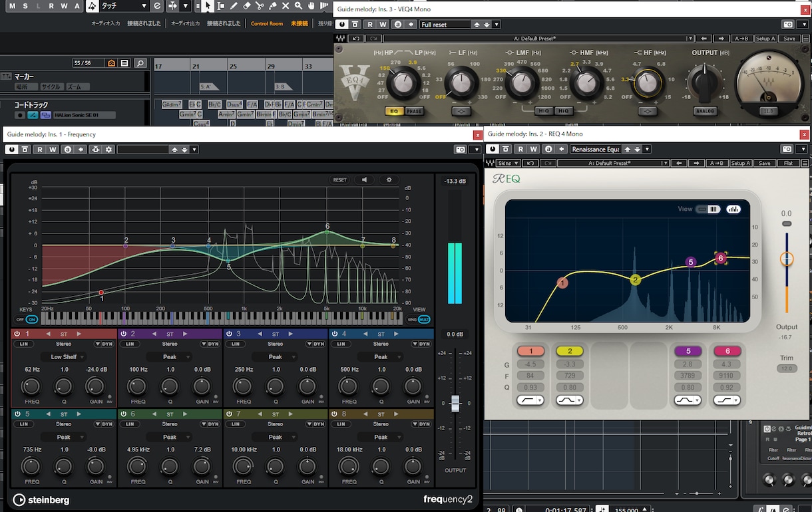The height and width of the screenshot is (512, 812).
Task: Click the REQ output level fader handle
Action: click(787, 258)
